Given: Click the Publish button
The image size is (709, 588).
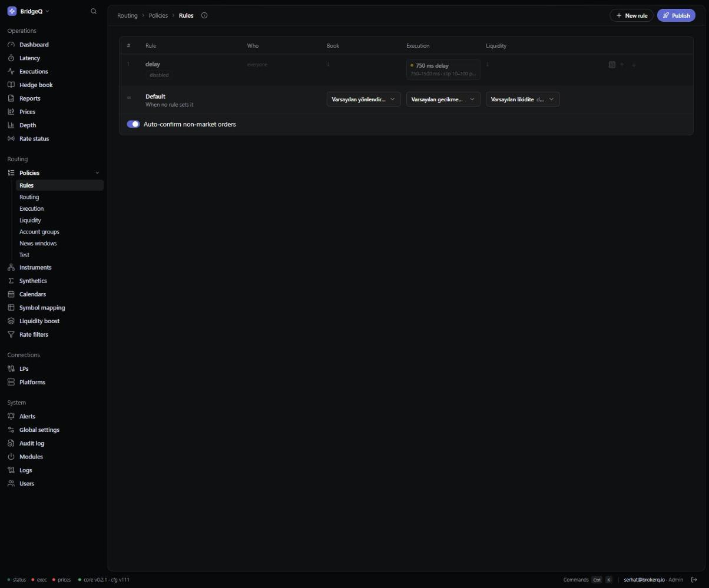Looking at the screenshot, I should click(x=676, y=15).
